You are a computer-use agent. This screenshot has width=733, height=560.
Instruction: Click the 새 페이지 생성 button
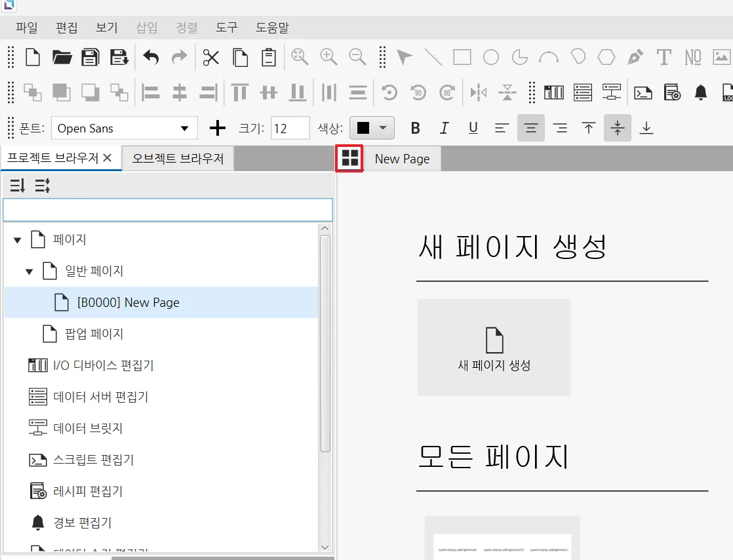(x=494, y=348)
